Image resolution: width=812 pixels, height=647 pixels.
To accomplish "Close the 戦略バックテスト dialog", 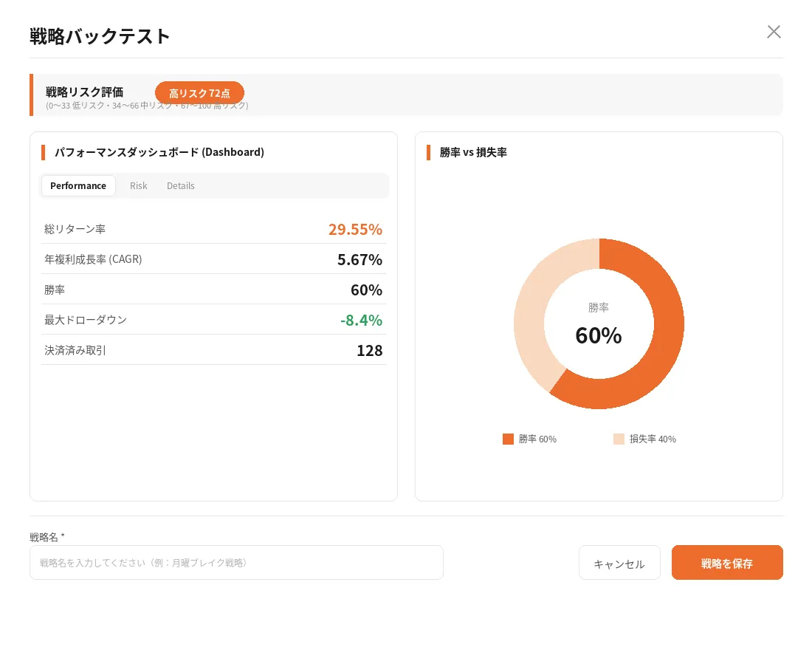I will 774,32.
